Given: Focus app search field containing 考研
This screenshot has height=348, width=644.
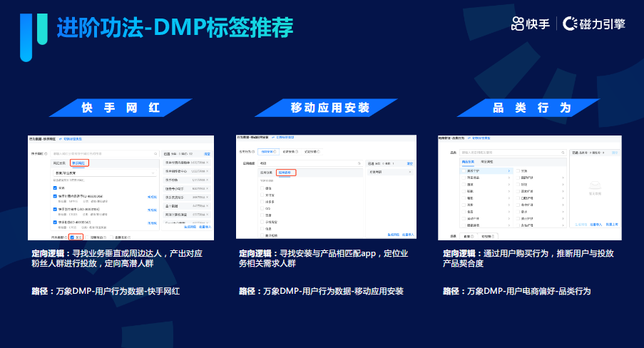Looking at the screenshot, I should (310, 163).
